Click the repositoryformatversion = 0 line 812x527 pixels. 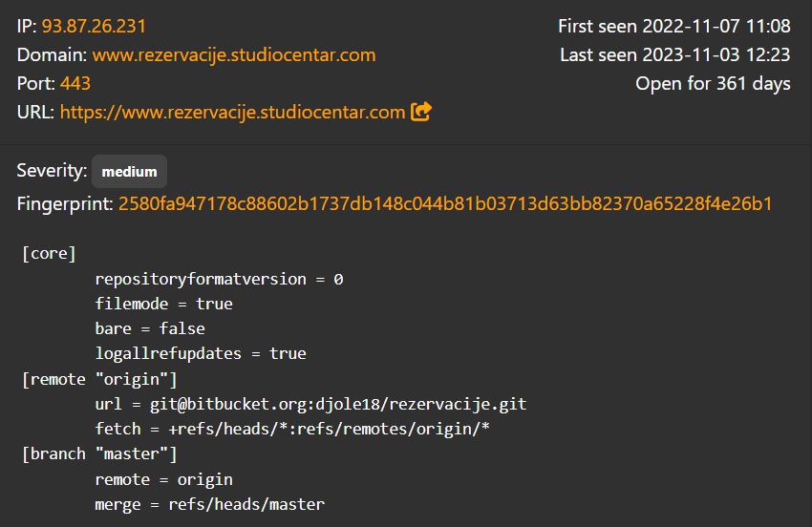click(219, 279)
